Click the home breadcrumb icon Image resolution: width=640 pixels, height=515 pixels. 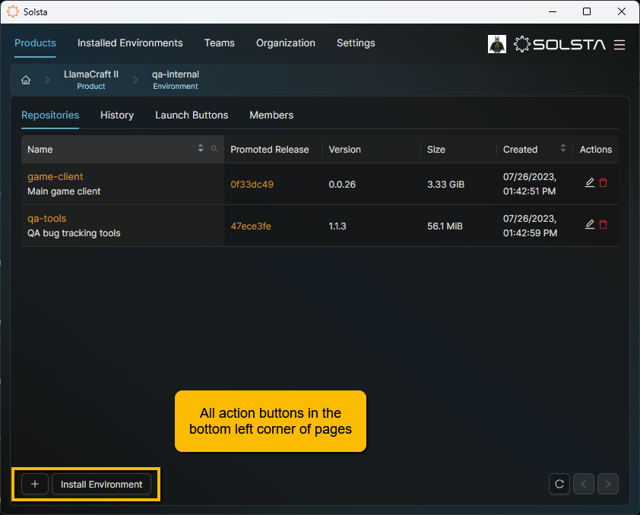26,80
